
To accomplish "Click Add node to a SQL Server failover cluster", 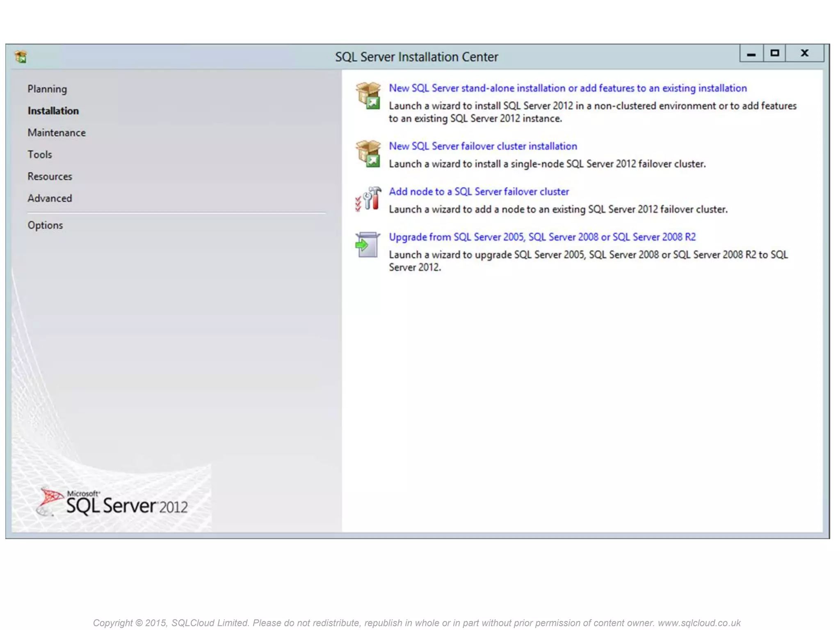I will pyautogui.click(x=479, y=192).
